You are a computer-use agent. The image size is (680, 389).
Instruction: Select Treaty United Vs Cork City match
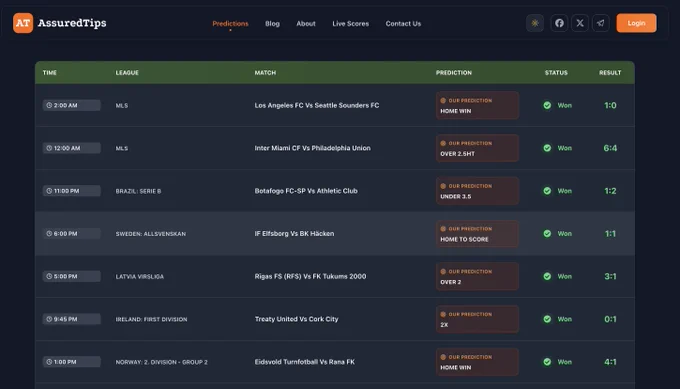[x=296, y=319]
